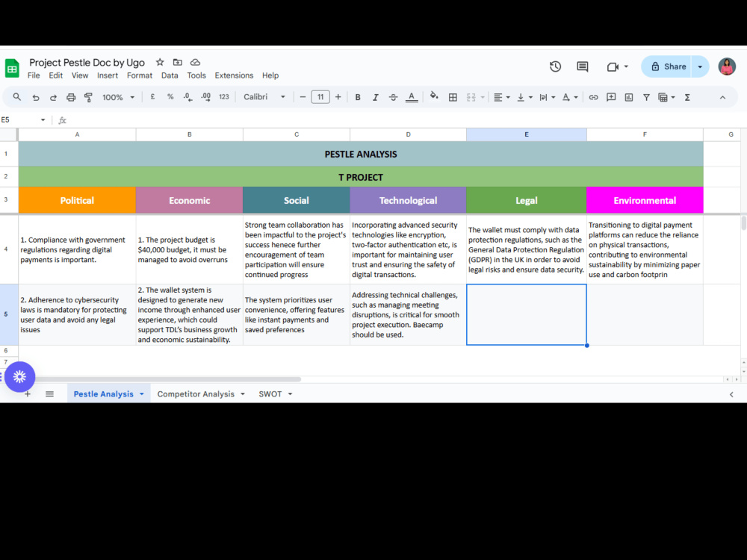Open text rotation dropdown
Image resolution: width=747 pixels, height=560 pixels.
tap(570, 97)
